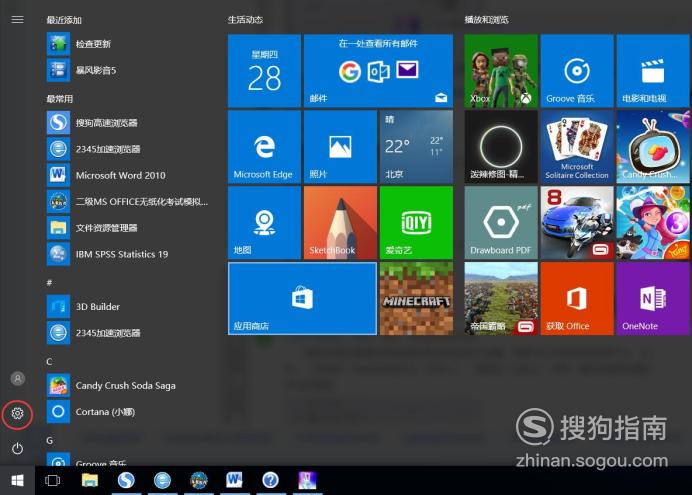The height and width of the screenshot is (495, 692).
Task: Switch to Word on the taskbar
Action: click(x=234, y=480)
